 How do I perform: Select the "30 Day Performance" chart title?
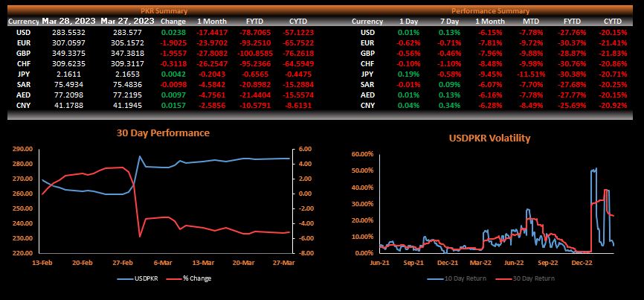[163, 133]
